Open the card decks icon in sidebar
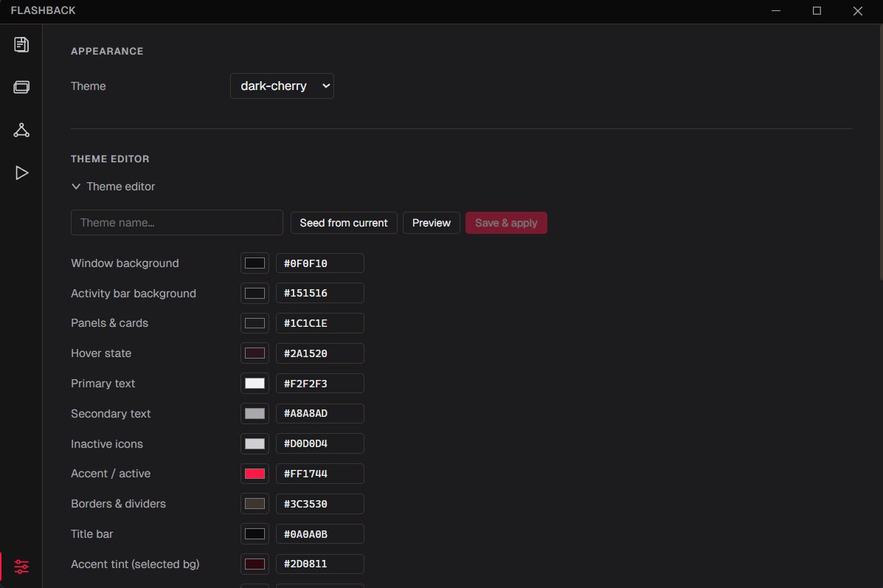 [x=21, y=87]
